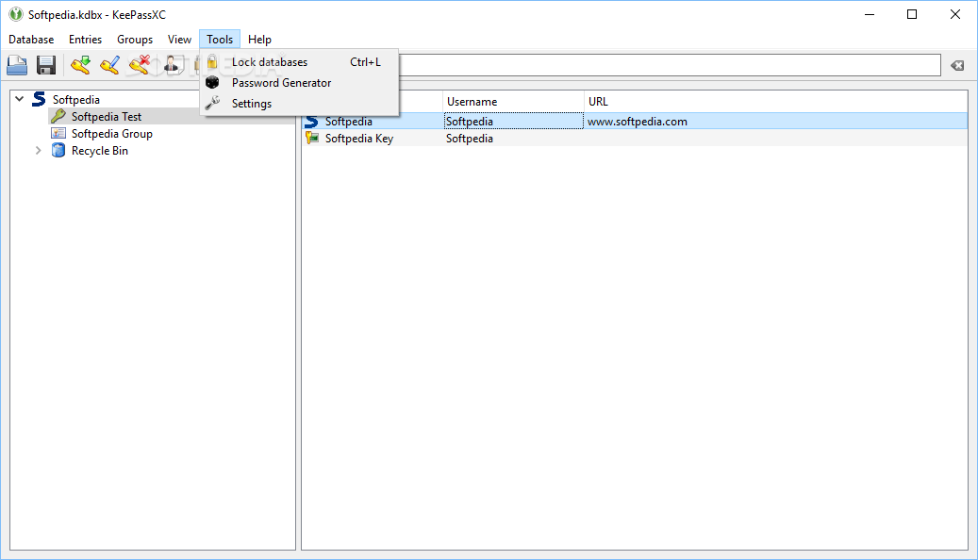Close the open Tools menu
The height and width of the screenshot is (560, 978).
coord(220,40)
